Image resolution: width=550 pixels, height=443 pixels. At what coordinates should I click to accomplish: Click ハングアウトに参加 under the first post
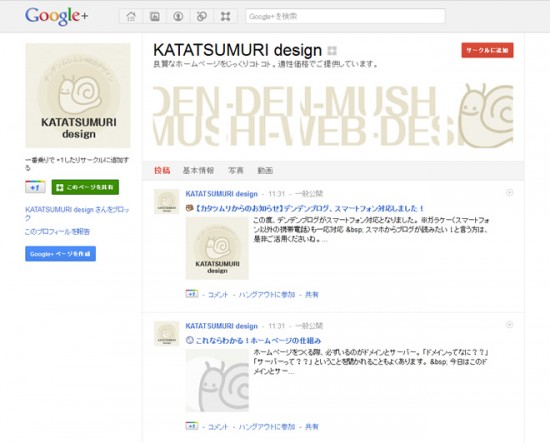click(267, 295)
